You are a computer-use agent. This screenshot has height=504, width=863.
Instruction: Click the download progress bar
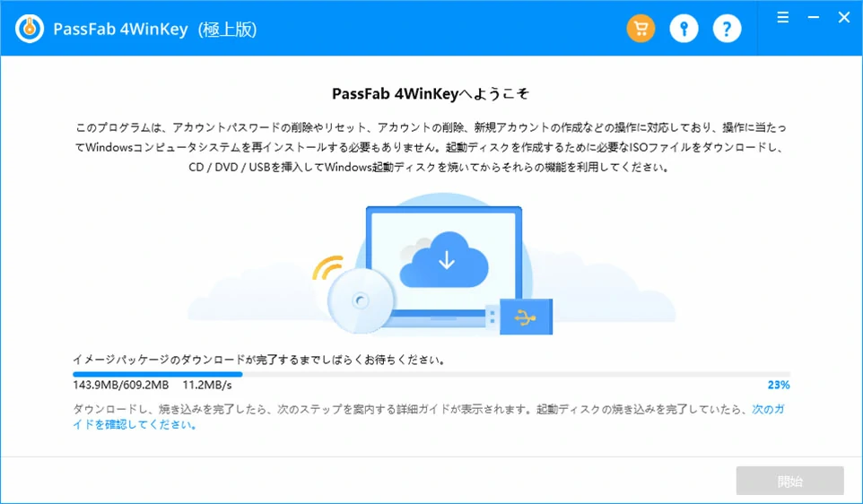pos(431,374)
